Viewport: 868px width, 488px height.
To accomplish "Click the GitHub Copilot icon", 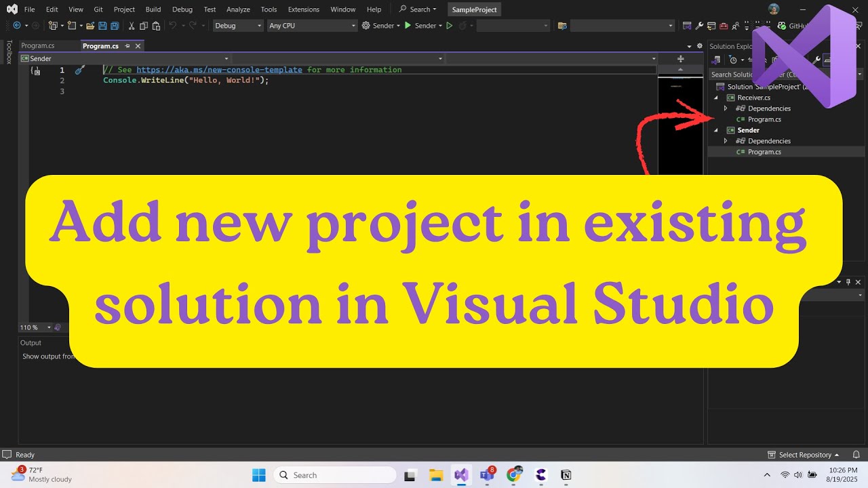I will (781, 26).
